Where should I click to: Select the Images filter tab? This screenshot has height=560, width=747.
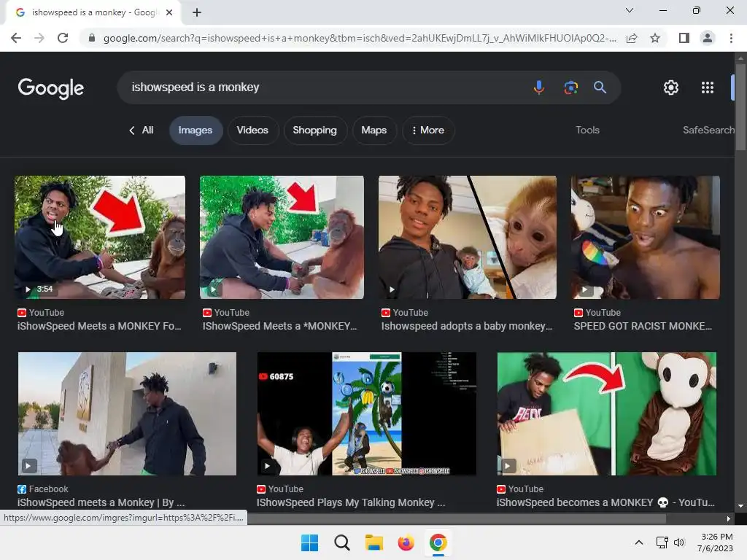[x=196, y=131]
